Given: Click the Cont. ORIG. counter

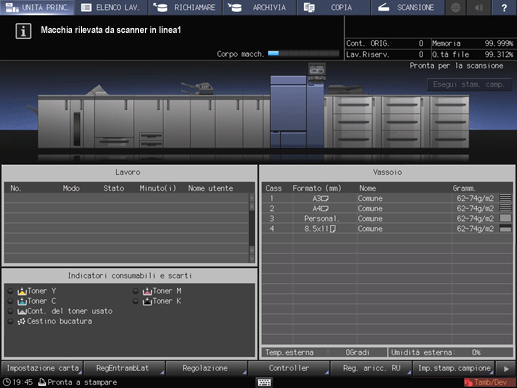Looking at the screenshot, I should pos(385,43).
